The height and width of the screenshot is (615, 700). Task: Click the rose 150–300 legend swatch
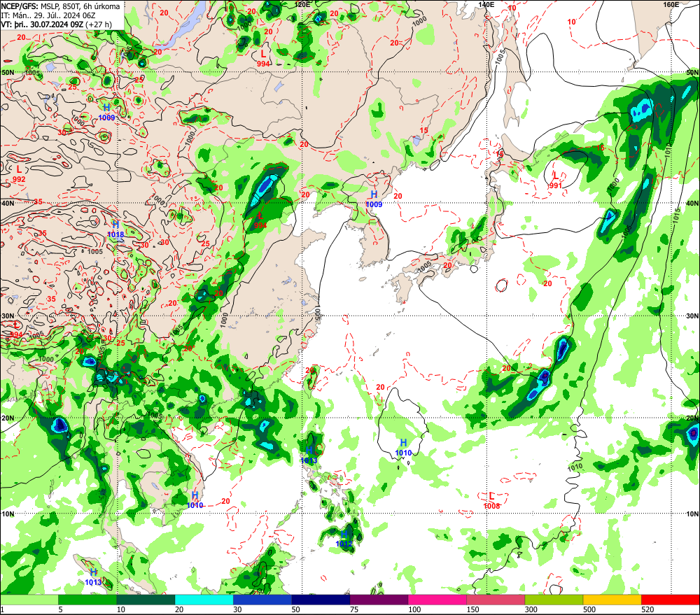(x=496, y=600)
